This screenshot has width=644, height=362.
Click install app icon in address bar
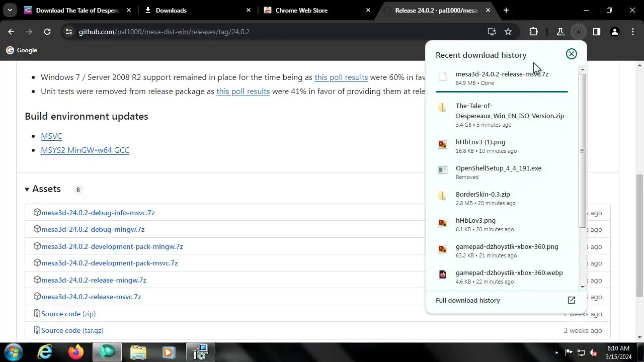492,32
